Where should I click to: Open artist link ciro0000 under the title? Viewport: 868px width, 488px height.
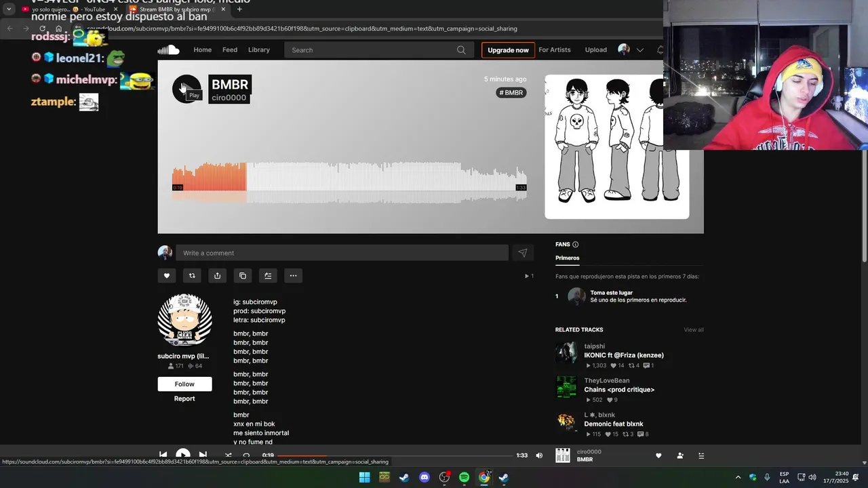point(229,98)
